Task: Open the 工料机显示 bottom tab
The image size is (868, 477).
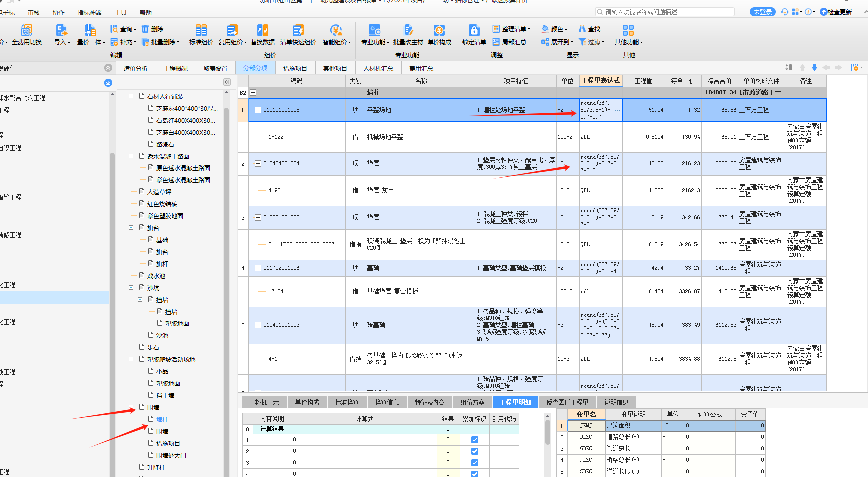Action: tap(264, 402)
